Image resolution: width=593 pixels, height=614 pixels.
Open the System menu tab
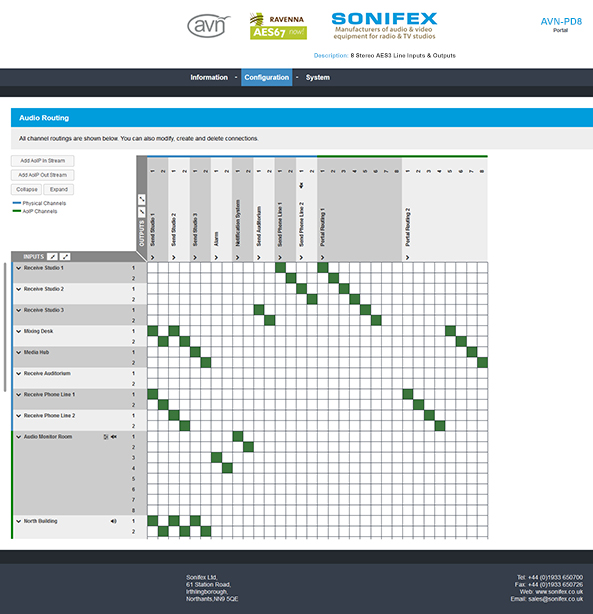pyautogui.click(x=318, y=78)
